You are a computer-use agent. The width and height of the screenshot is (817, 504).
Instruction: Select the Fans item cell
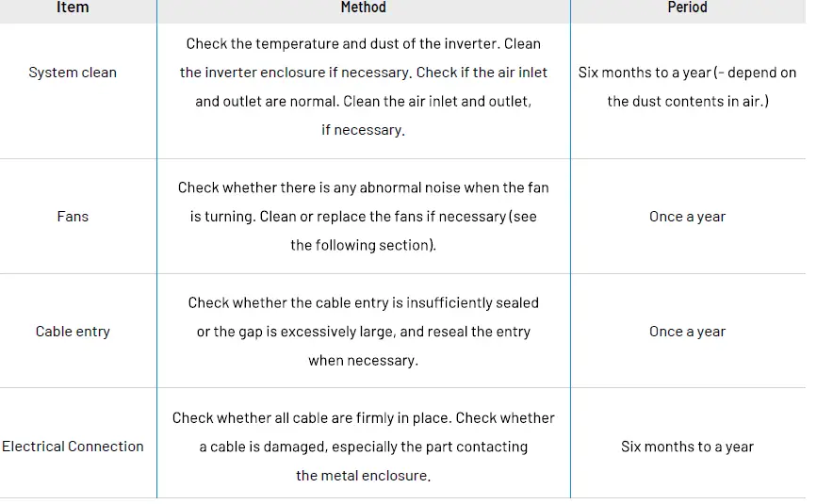(x=73, y=217)
